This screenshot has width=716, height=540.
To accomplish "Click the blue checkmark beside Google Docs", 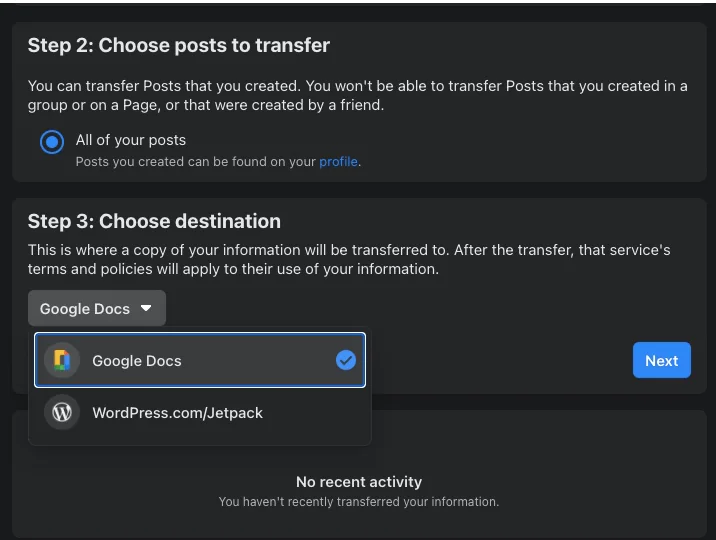I will 346,360.
